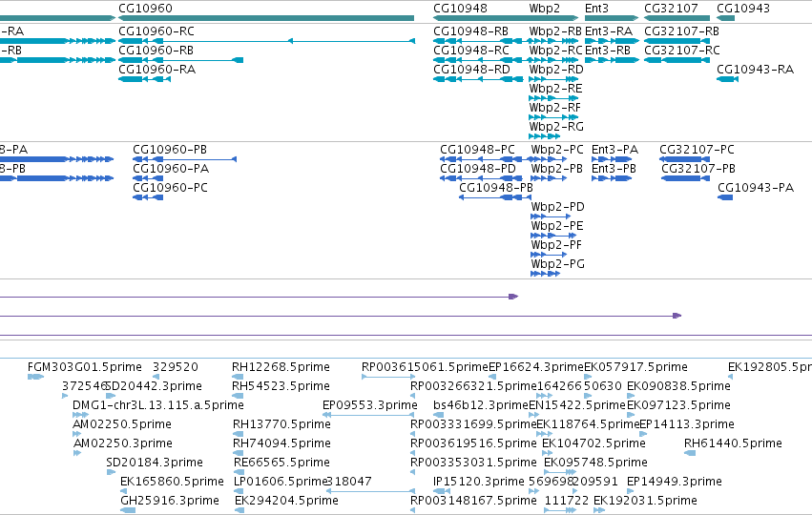Click protein Ent3-PB

click(x=614, y=169)
